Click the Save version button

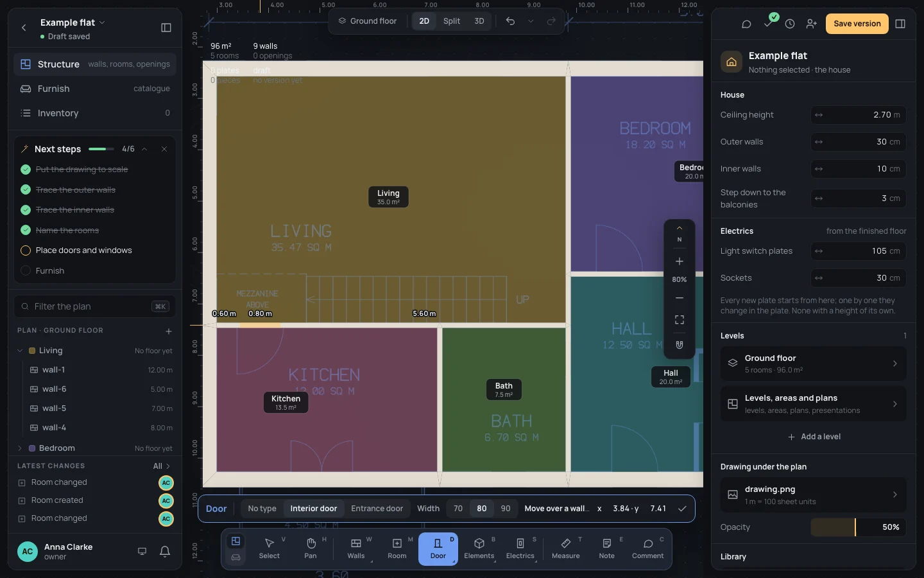tap(857, 24)
